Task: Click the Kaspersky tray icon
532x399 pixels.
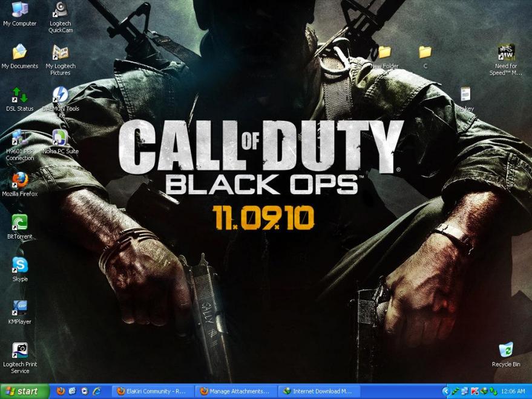Action: pos(475,391)
